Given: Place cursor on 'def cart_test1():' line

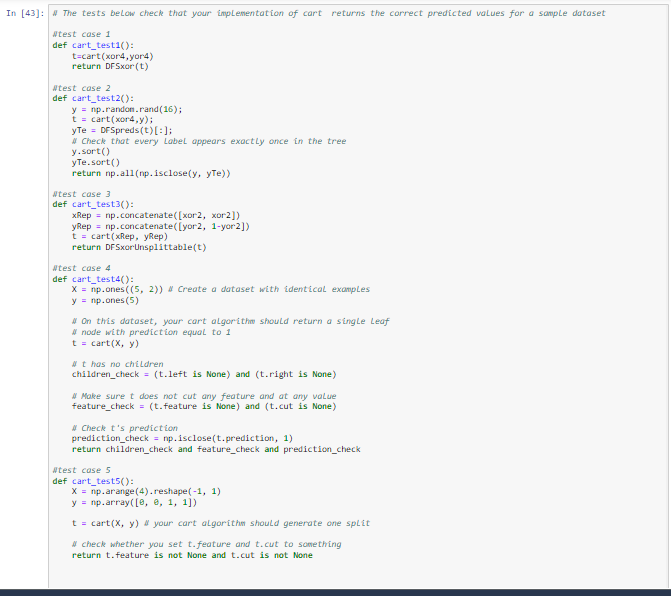Looking at the screenshot, I should (93, 45).
